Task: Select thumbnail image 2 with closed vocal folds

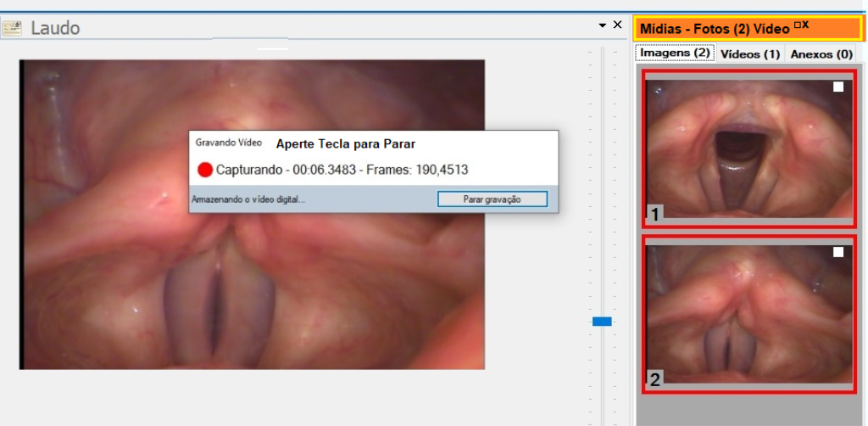Action: 749,314
